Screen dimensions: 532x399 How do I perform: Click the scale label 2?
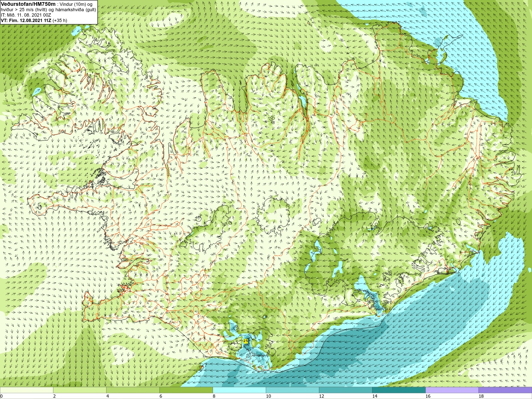pos(54,396)
